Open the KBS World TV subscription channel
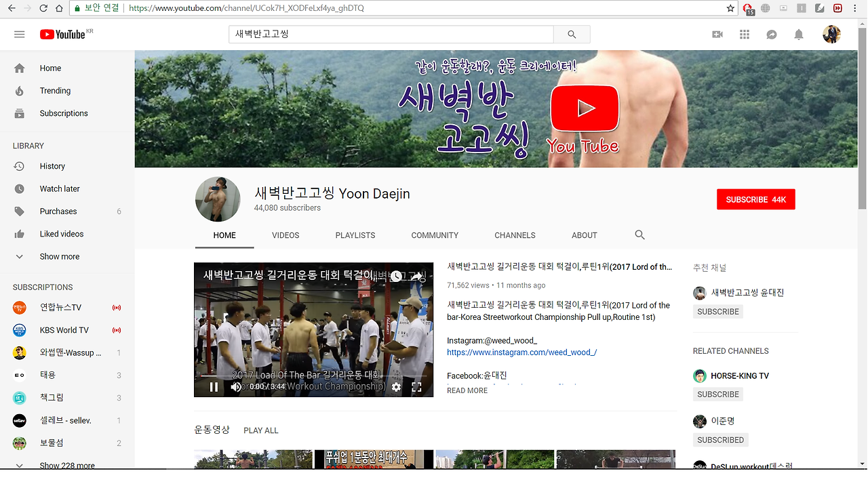 click(64, 329)
